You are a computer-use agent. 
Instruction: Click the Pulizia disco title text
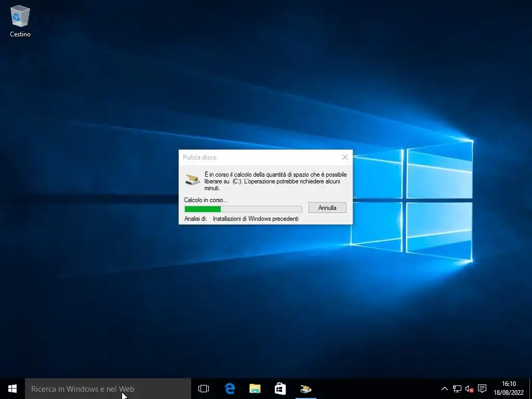(x=199, y=157)
